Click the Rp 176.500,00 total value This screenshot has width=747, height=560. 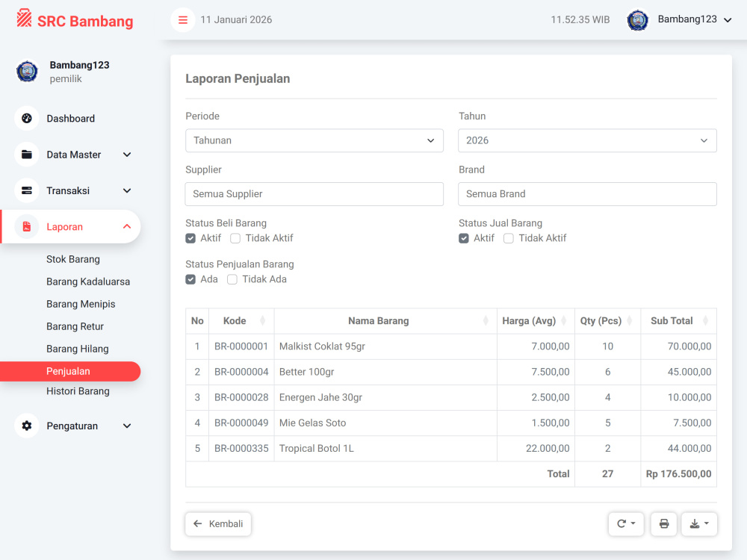coord(678,474)
